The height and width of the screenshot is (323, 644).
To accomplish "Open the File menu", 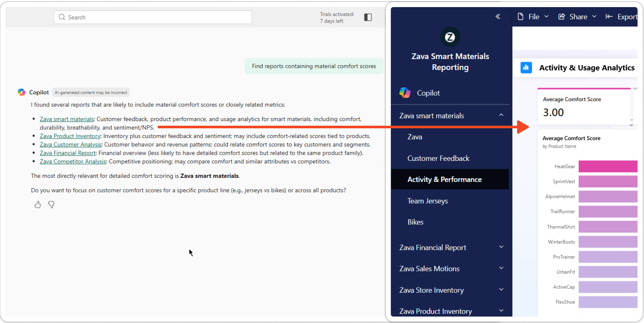I will pos(533,16).
